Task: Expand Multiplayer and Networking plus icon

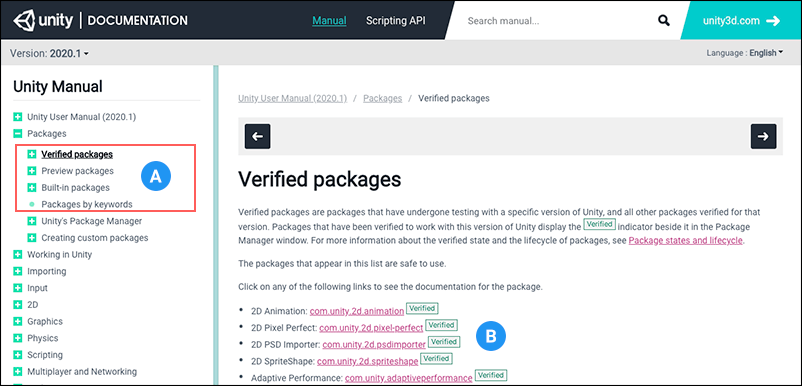Action: pos(18,372)
